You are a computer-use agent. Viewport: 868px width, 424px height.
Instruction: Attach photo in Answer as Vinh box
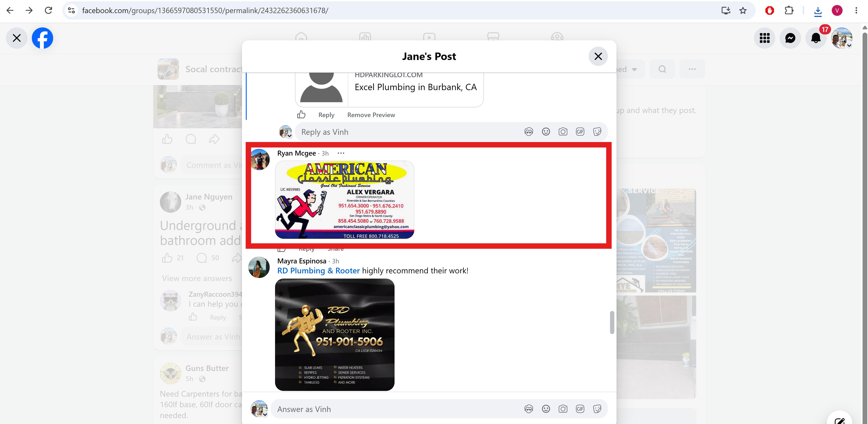563,409
